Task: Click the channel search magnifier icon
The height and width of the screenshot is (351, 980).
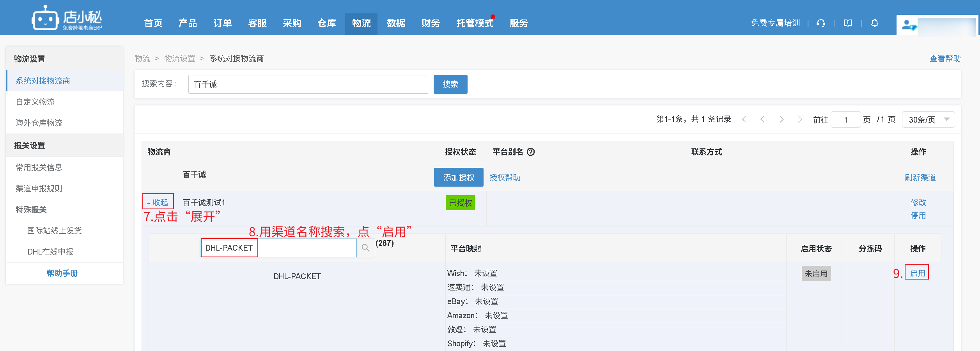Action: (x=365, y=248)
